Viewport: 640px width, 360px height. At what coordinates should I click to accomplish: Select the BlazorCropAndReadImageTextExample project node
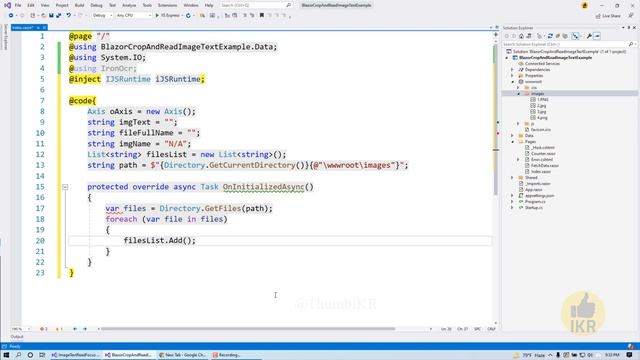556,58
